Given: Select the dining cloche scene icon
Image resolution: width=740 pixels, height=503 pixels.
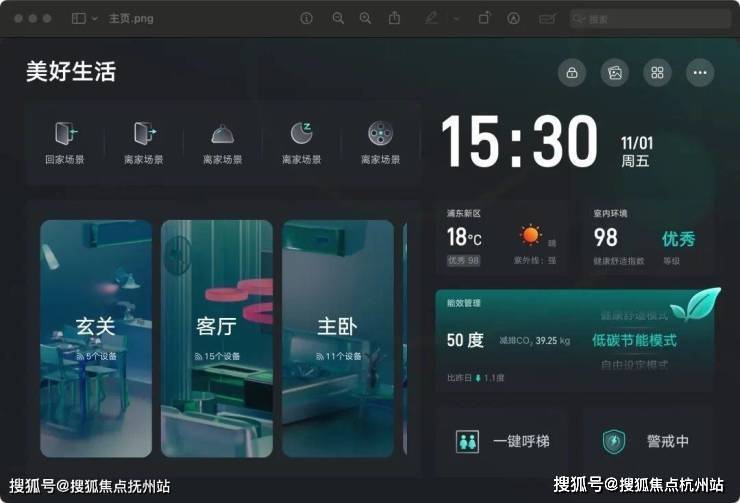Looking at the screenshot, I should 222,134.
